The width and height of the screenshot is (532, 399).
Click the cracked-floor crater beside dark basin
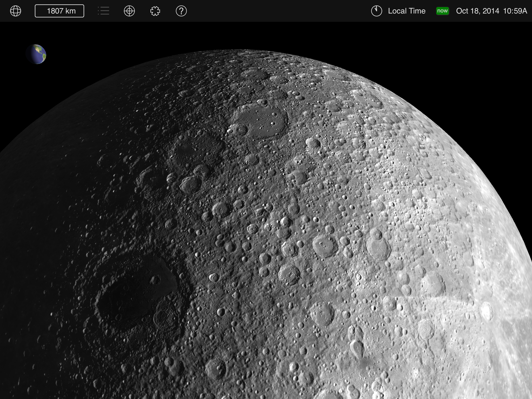[x=165, y=317]
